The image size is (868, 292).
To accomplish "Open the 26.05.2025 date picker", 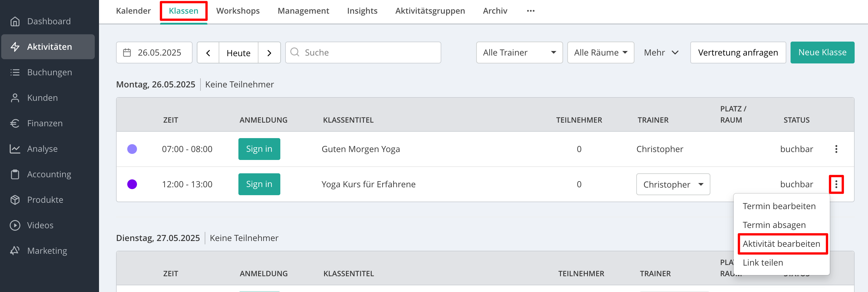I will click(x=154, y=53).
